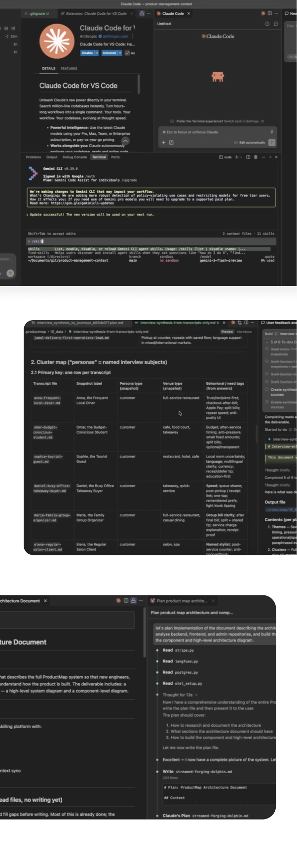Click the Switch back in Settings link
Screen dimensions: 297x868
coord(242,121)
